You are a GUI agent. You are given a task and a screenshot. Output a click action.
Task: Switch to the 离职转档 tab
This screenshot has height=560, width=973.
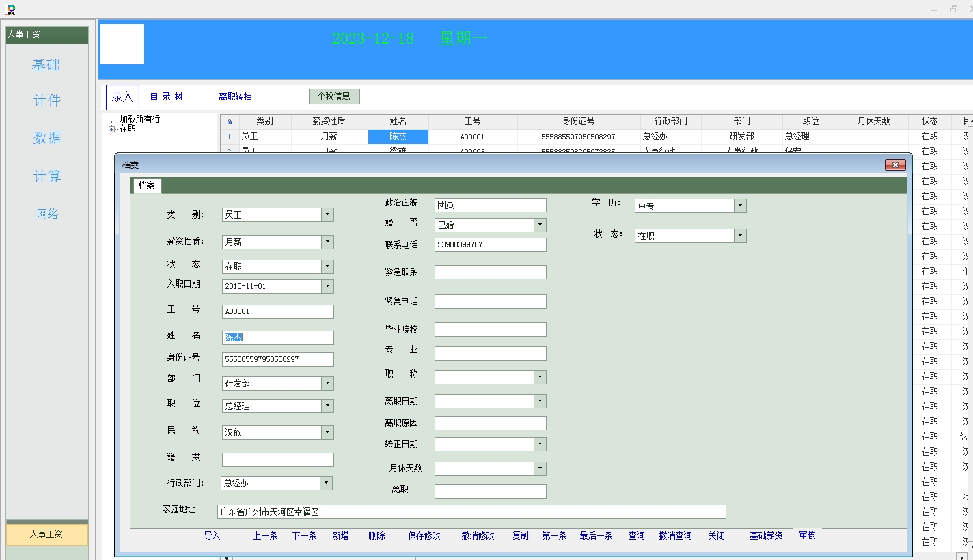235,97
